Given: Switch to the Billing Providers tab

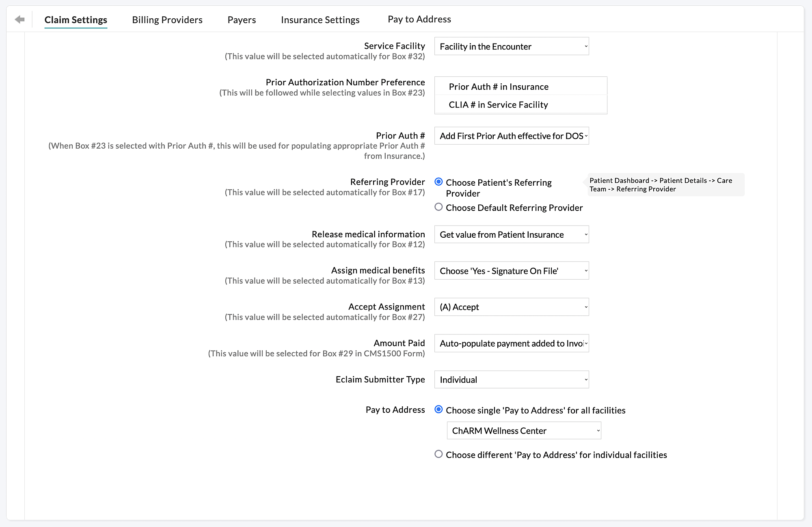Looking at the screenshot, I should pyautogui.click(x=167, y=20).
